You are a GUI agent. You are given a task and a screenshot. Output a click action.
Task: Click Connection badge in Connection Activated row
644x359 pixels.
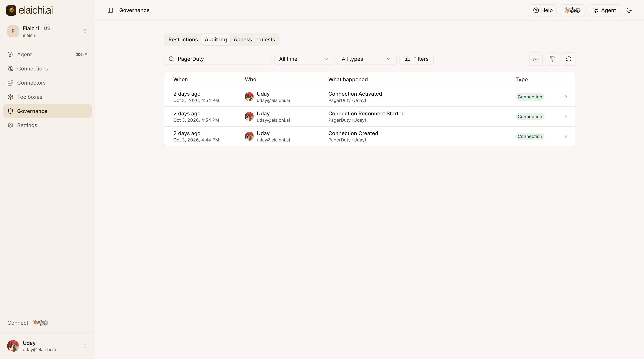530,97
